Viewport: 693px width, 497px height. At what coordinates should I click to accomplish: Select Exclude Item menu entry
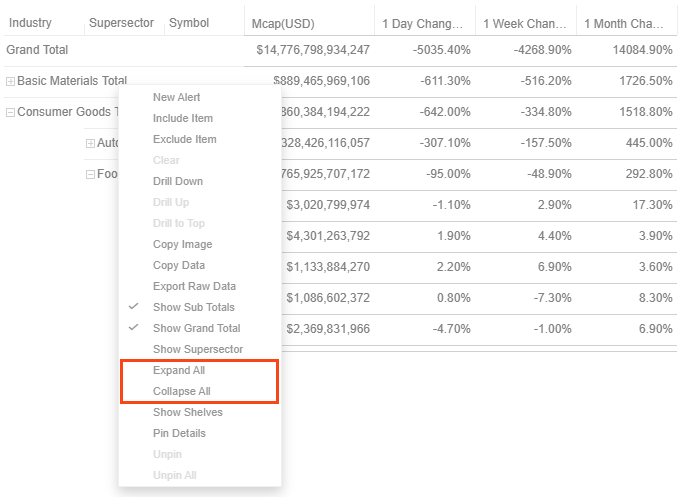184,139
